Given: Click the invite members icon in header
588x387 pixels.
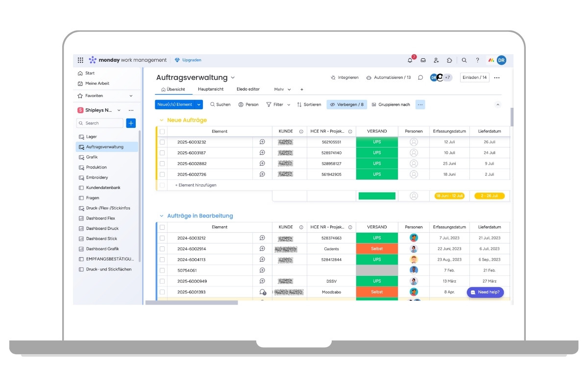Looking at the screenshot, I should pyautogui.click(x=436, y=60).
